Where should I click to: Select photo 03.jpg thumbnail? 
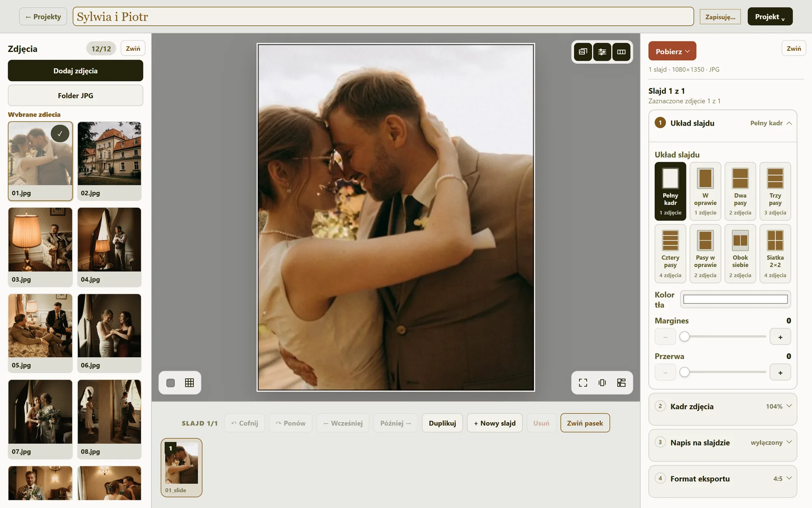click(x=40, y=247)
